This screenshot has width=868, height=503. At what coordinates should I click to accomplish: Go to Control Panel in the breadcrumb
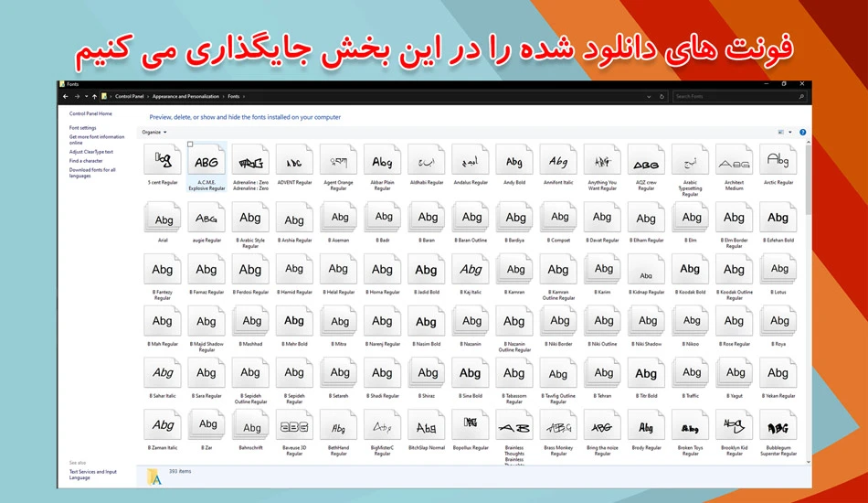click(x=130, y=96)
